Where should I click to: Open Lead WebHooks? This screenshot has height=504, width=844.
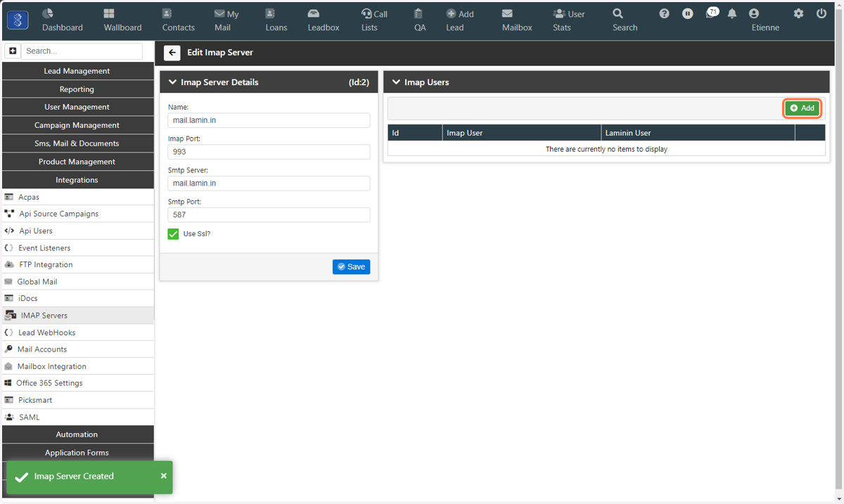(x=77, y=332)
